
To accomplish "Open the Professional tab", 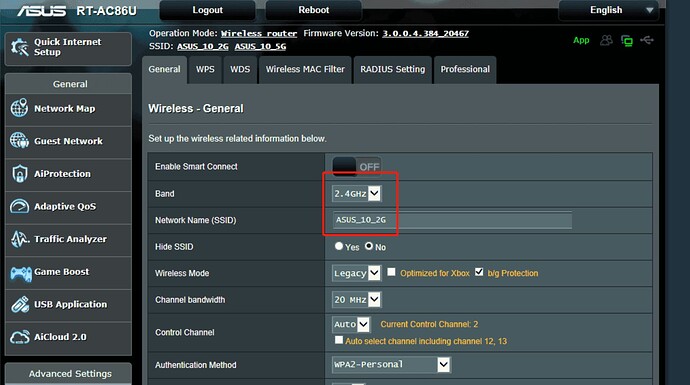I will [x=465, y=70].
